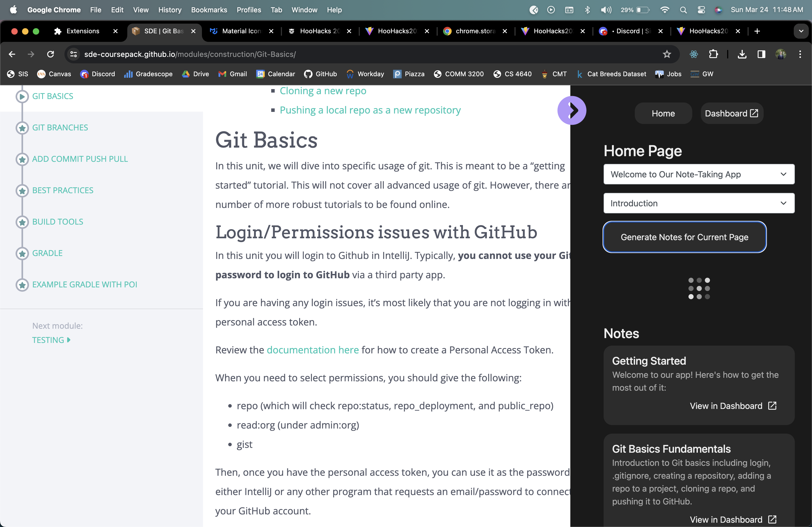Open macOS Control Center toggle icon

tap(701, 10)
